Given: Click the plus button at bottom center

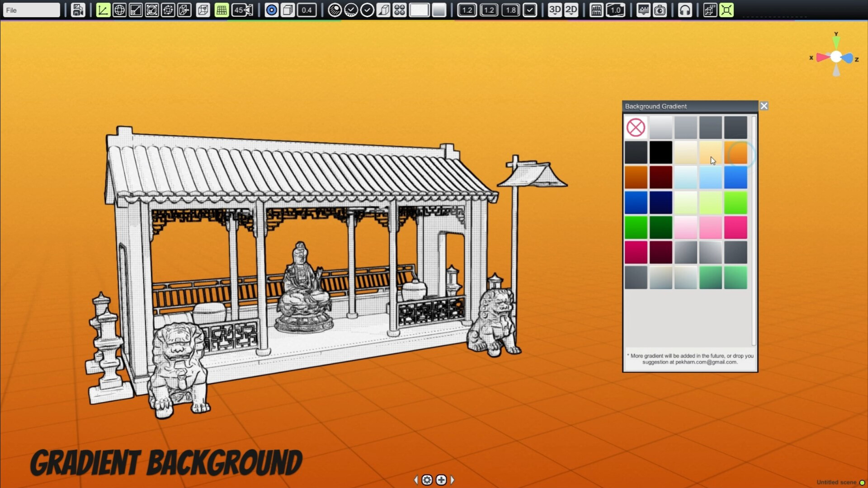Looking at the screenshot, I should click(x=441, y=480).
